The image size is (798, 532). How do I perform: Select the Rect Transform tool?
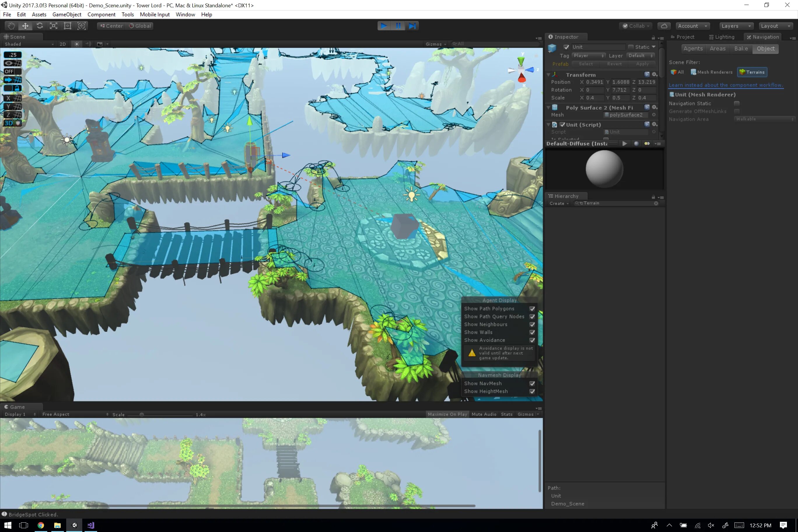point(67,26)
